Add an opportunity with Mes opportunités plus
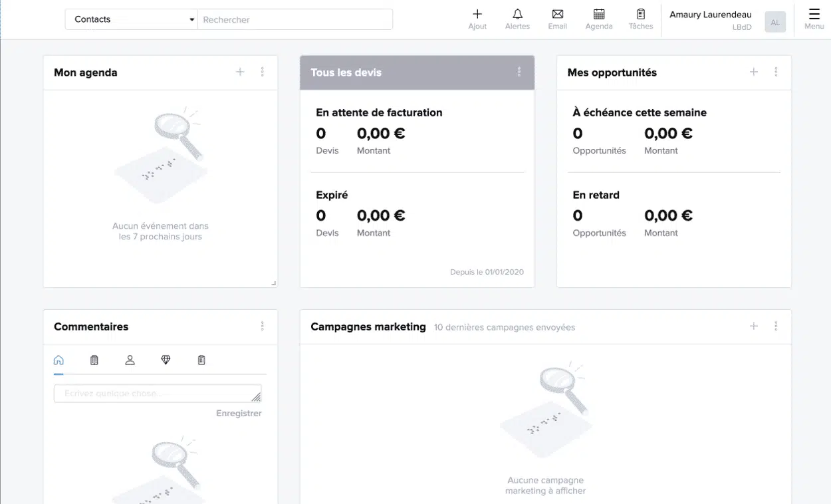831x504 pixels. tap(754, 72)
